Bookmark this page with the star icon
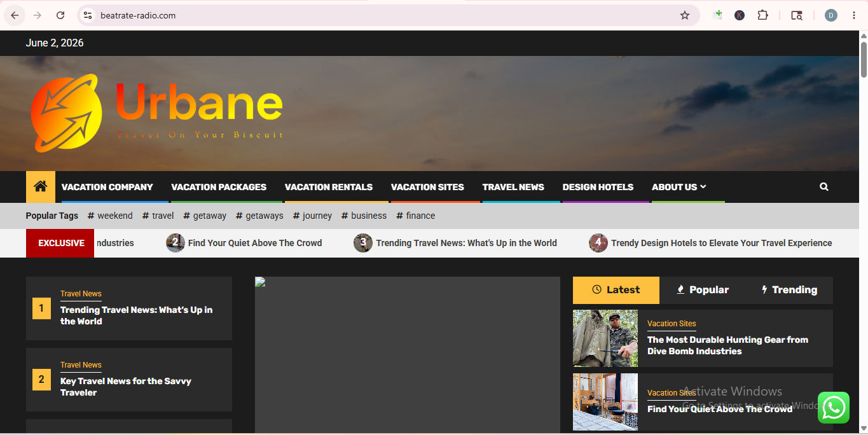868x435 pixels. tap(685, 15)
